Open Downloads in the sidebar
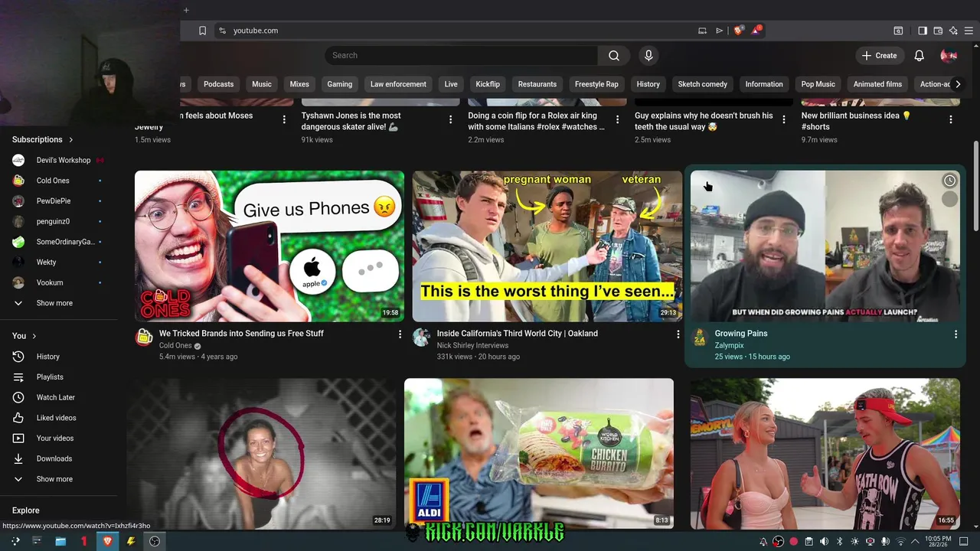Viewport: 980px width, 551px height. (x=54, y=458)
